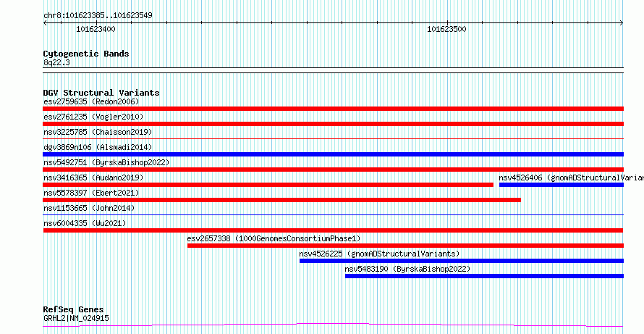This screenshot has width=644, height=334.
Task: Select the blue bar under dgv3869n106
Action: click(333, 154)
